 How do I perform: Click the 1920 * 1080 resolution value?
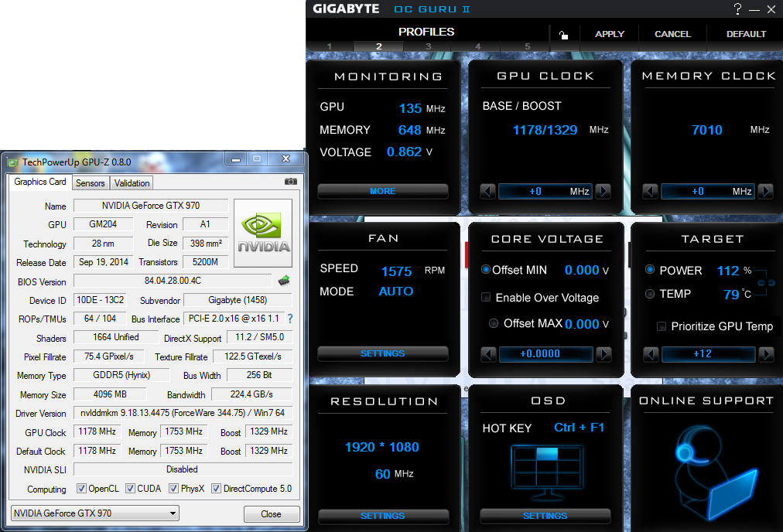point(382,447)
